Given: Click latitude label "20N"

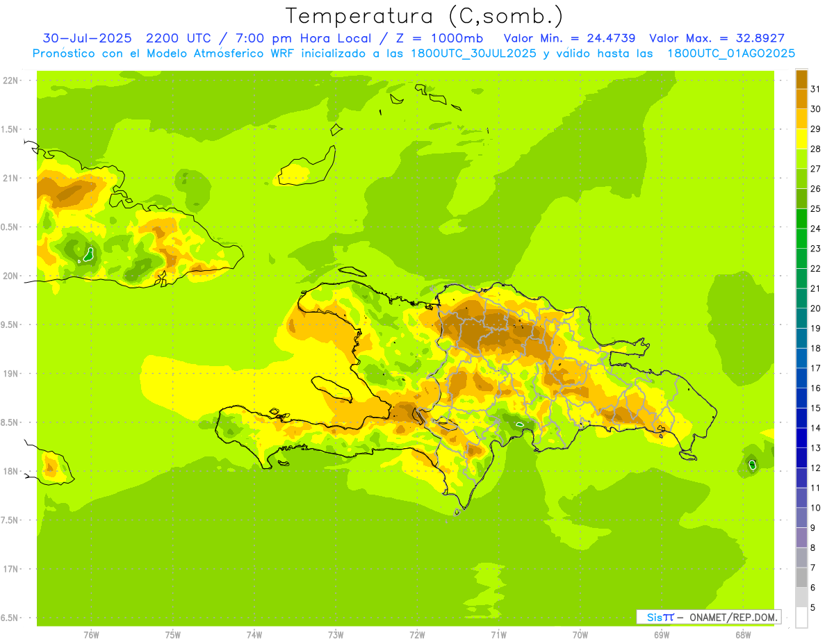Looking at the screenshot, I should 11,276.
